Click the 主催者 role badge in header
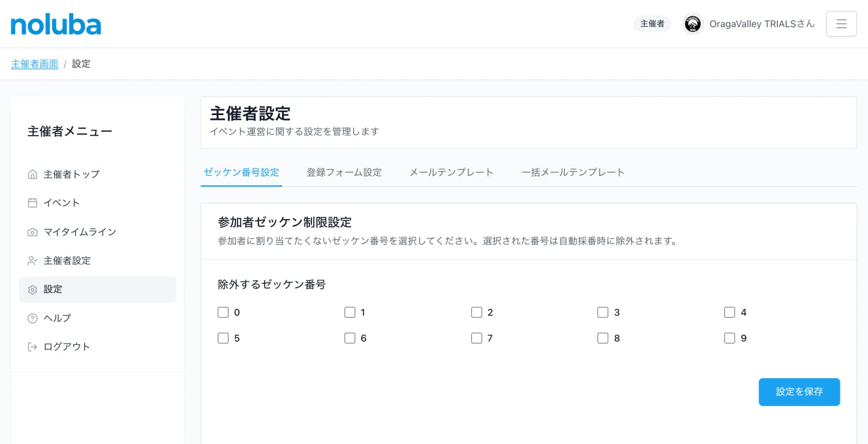Screen dimensions: 868x444 click(x=652, y=24)
